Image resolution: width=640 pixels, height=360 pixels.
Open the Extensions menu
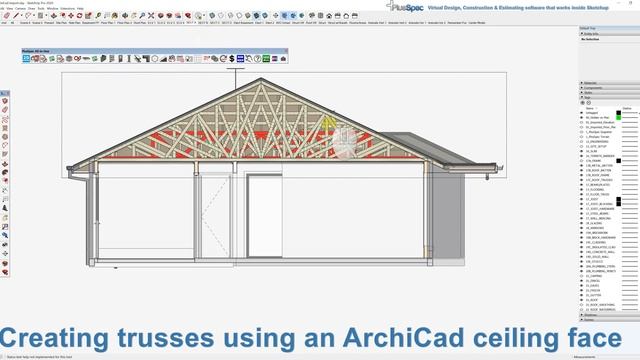pyautogui.click(x=67, y=8)
